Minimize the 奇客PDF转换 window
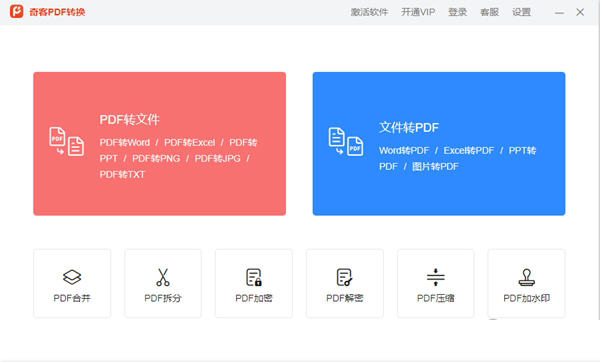This screenshot has width=600, height=362. (559, 13)
